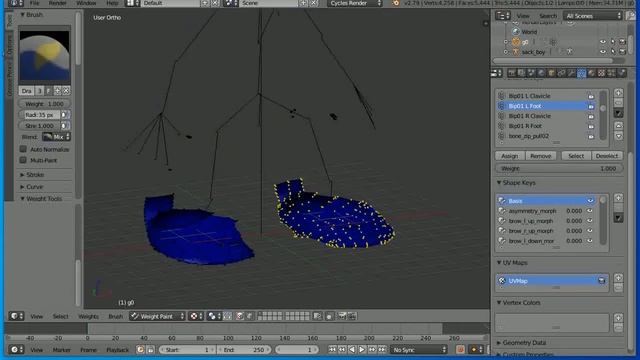Open the World properties tab
Screen dimensions: 640x360
[x=541, y=73]
